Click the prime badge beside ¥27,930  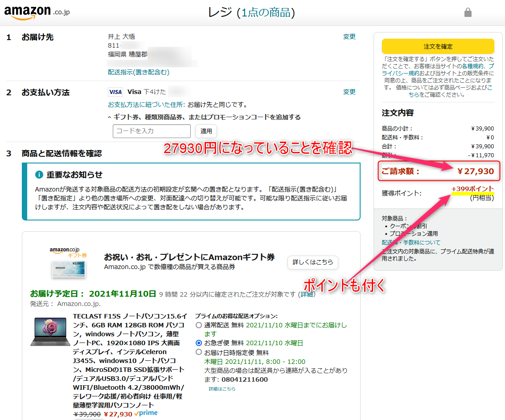[x=146, y=413]
